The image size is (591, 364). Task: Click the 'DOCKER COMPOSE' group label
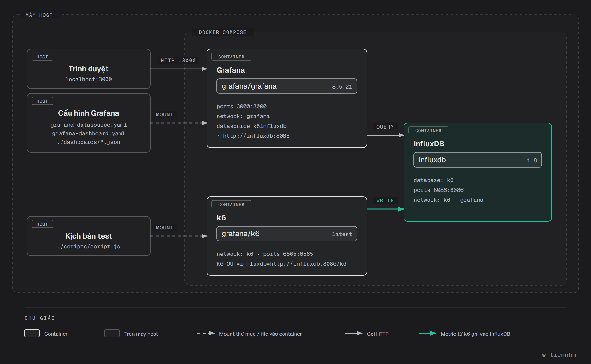(x=223, y=32)
